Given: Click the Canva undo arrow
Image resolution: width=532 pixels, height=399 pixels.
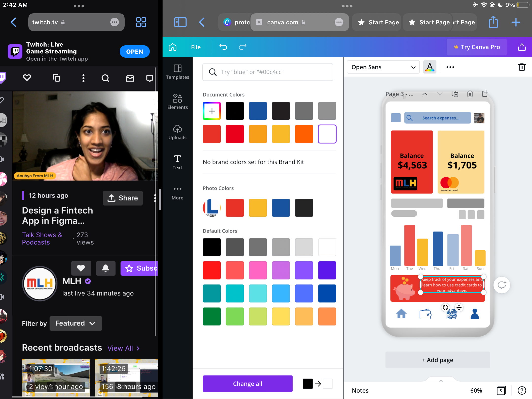Looking at the screenshot, I should 223,47.
